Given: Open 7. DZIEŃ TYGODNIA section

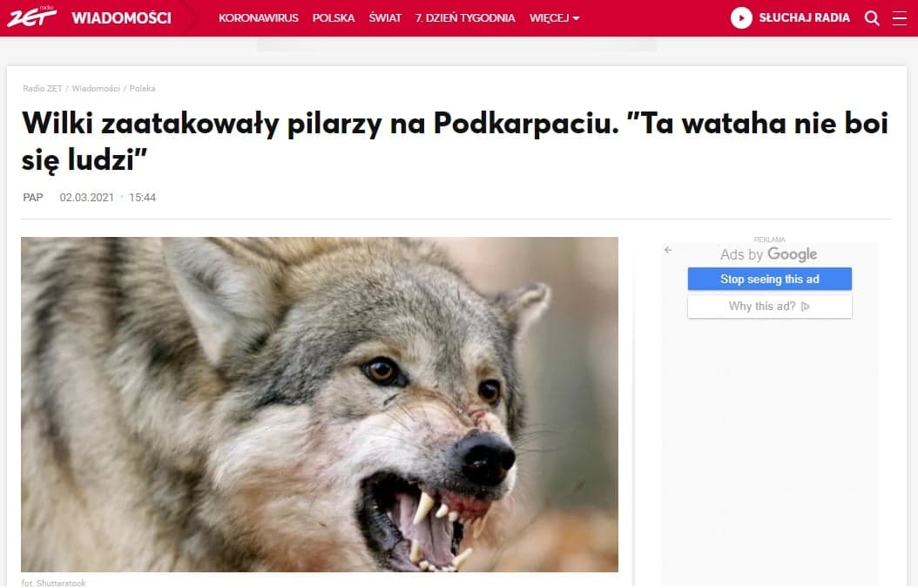Looking at the screenshot, I should [465, 18].
